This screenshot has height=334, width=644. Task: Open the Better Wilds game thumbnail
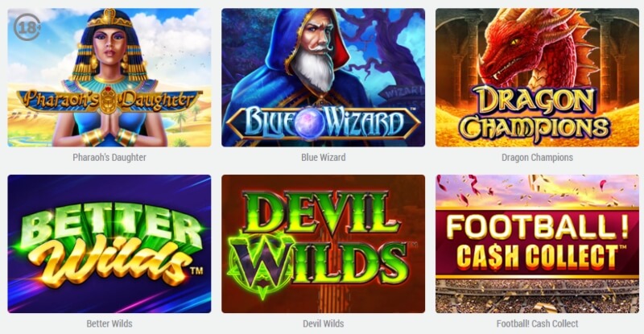point(109,244)
